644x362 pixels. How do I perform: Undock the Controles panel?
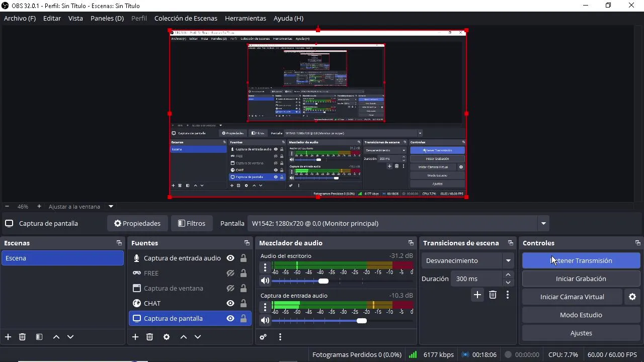(x=638, y=243)
